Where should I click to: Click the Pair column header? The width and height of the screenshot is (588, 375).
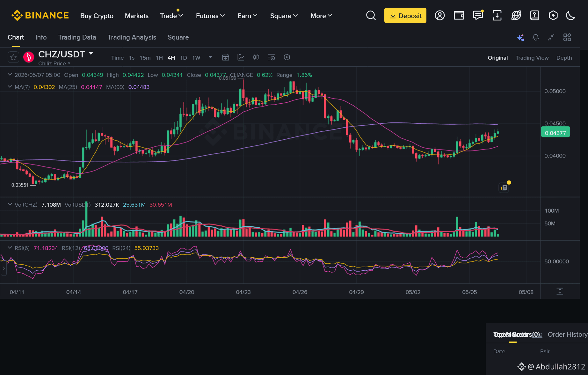point(545,351)
